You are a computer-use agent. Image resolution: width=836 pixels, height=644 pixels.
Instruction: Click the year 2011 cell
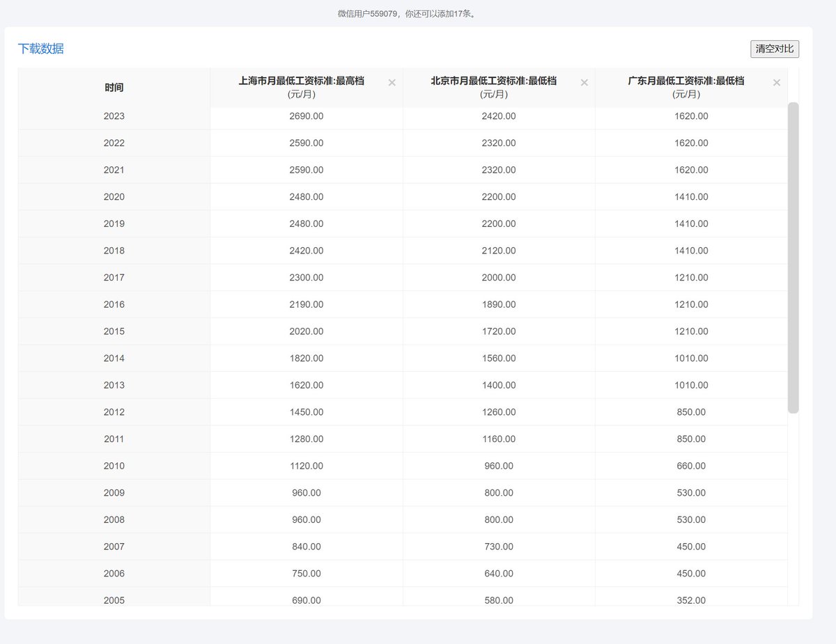tap(114, 439)
